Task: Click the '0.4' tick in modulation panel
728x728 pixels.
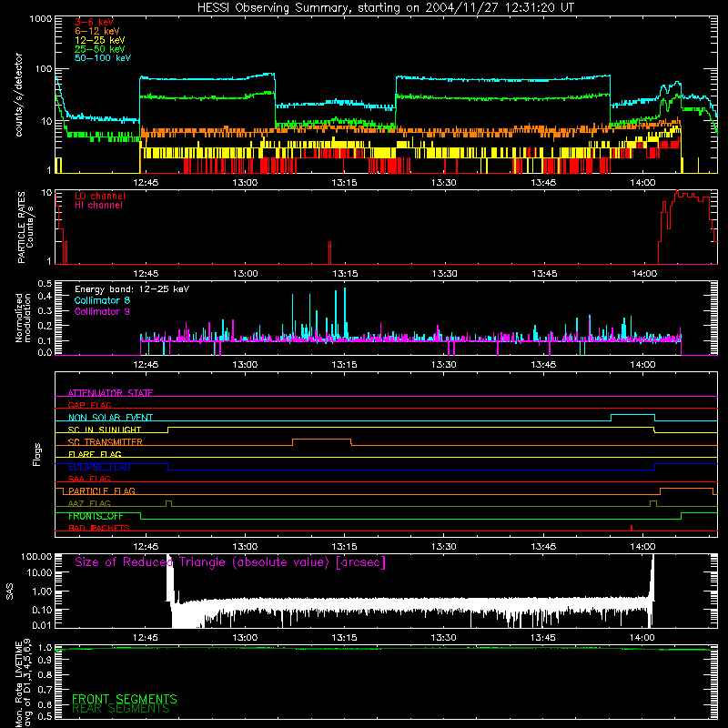Action: tap(45, 297)
